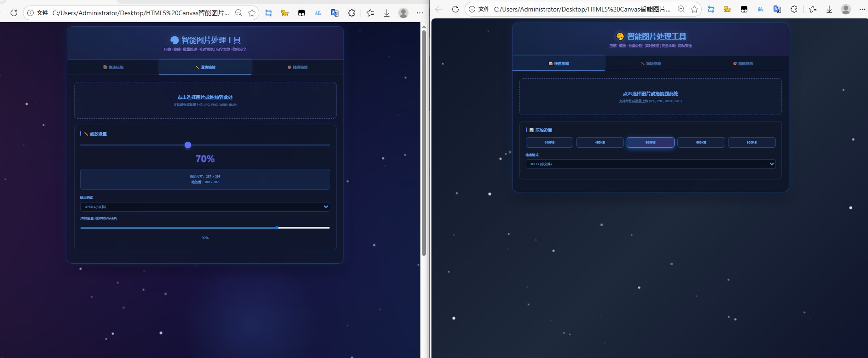Viewport: 868px width, 358px height.
Task: Click the image upload drop zone in the right window
Action: click(650, 97)
